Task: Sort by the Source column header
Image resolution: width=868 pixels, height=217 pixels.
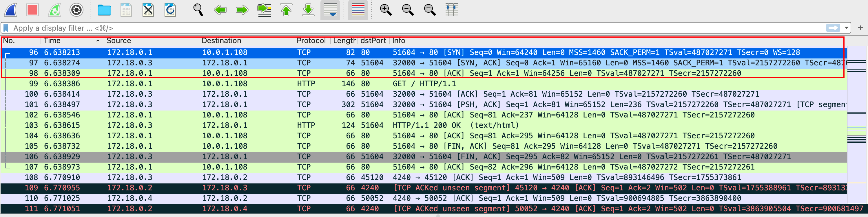Action: coord(151,41)
